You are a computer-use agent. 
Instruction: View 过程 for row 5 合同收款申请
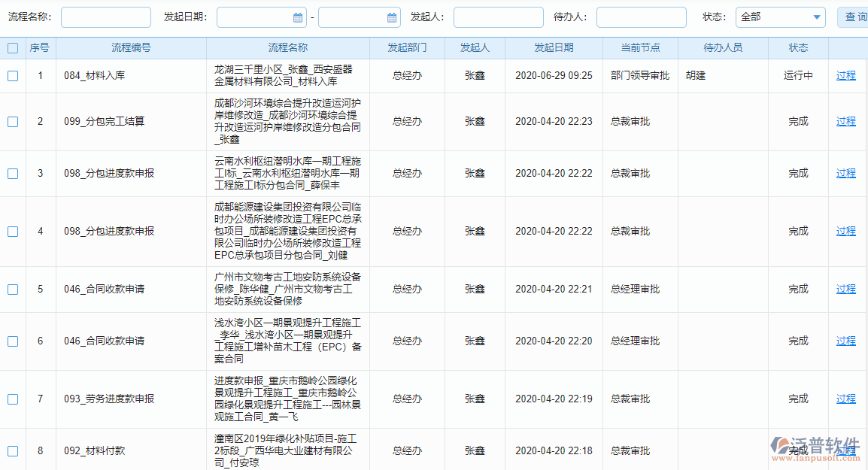click(845, 290)
